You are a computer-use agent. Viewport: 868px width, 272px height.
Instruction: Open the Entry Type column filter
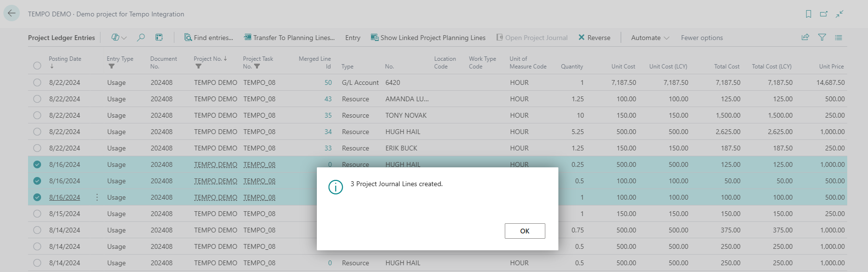tap(112, 67)
